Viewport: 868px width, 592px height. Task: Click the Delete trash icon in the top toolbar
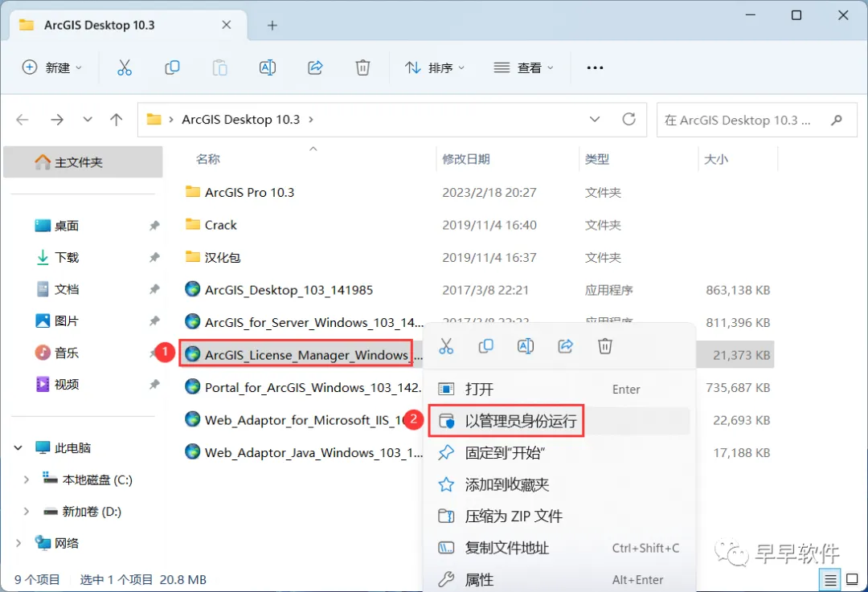362,67
